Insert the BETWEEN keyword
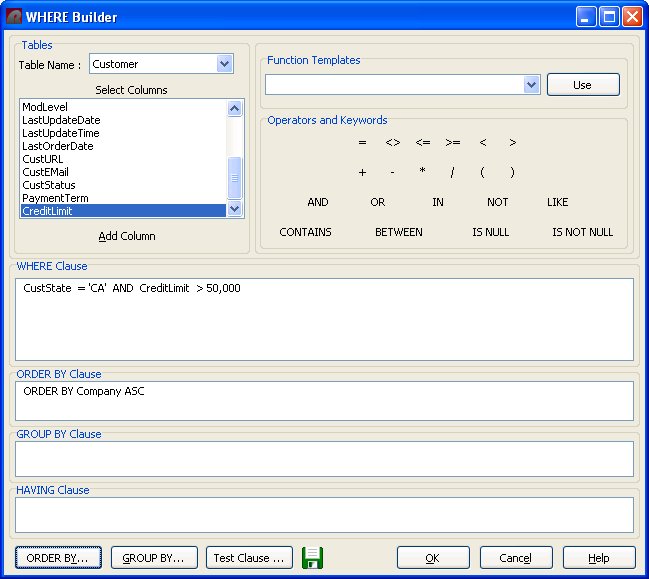Screen dimensions: 649x579 click(x=398, y=232)
